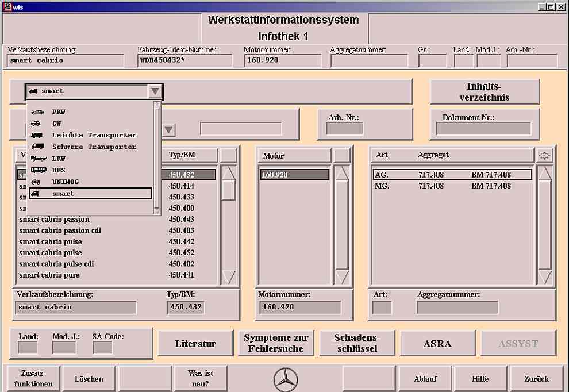Click the vehicle dropdown list scrollbar

[157, 158]
